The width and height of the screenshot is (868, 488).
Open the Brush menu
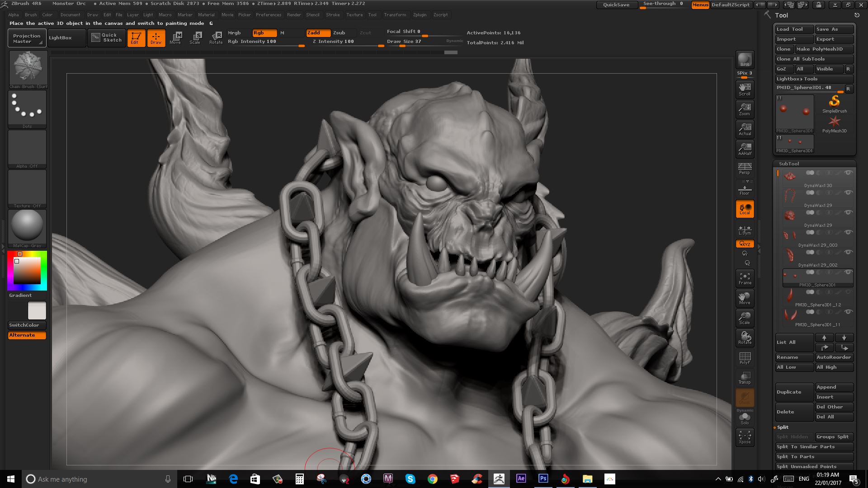pos(31,15)
